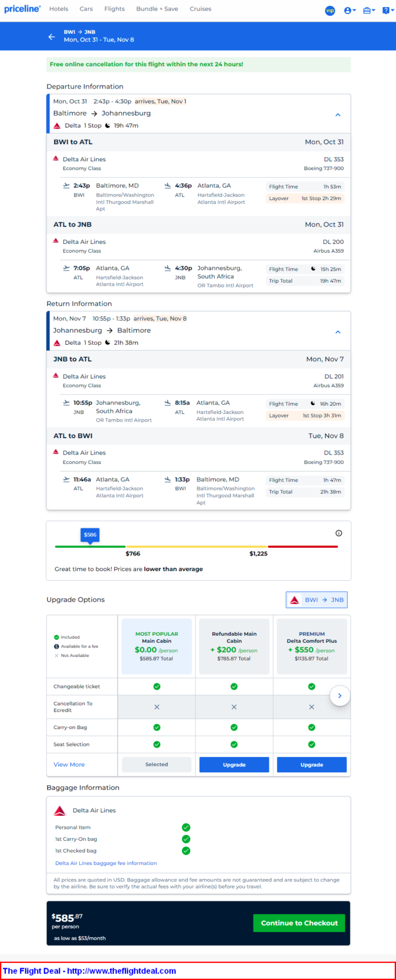The width and height of the screenshot is (396, 980).
Task: Select the BWI → JNB upgrade tab
Action: click(317, 600)
